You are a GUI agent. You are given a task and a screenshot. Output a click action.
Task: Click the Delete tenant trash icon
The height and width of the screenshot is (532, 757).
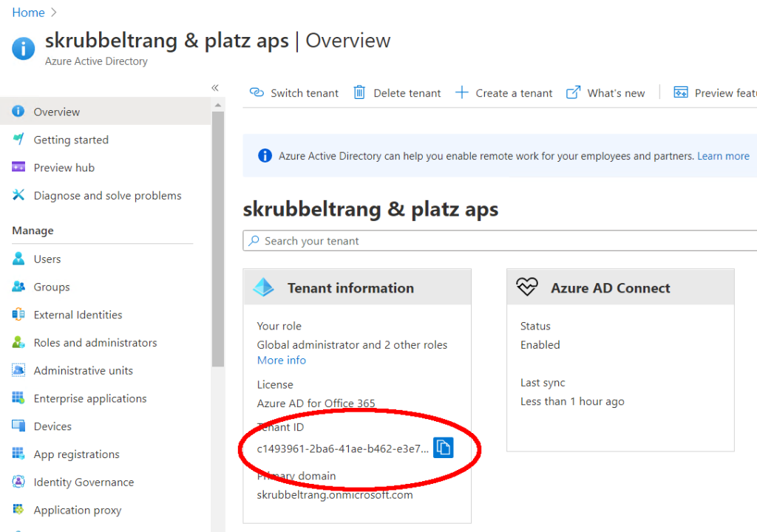click(x=359, y=92)
